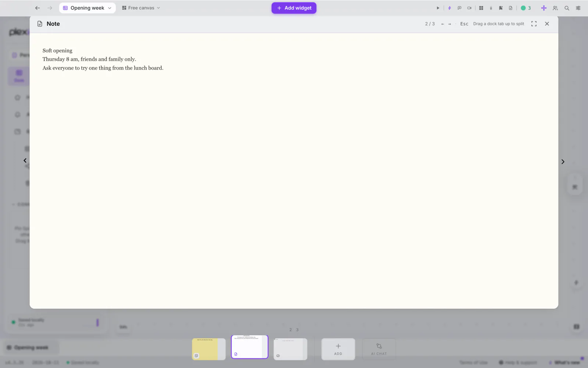Close the Note panel
The image size is (588, 368).
point(547,24)
